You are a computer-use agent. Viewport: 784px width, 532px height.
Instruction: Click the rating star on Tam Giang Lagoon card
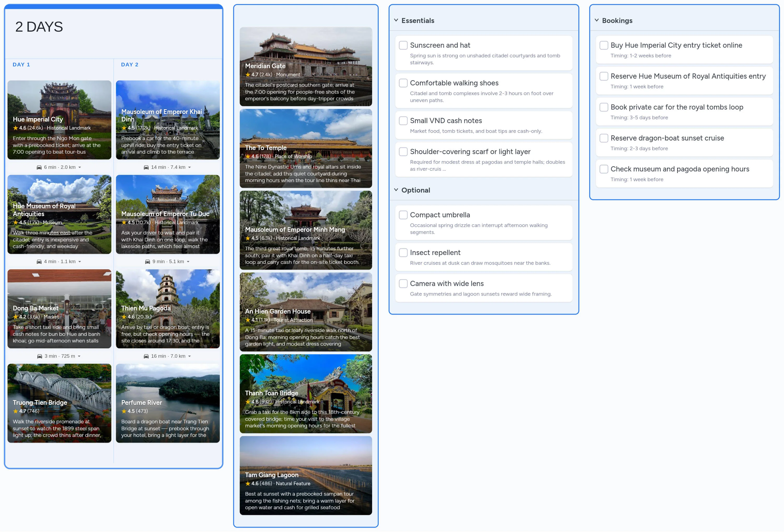pos(248,483)
